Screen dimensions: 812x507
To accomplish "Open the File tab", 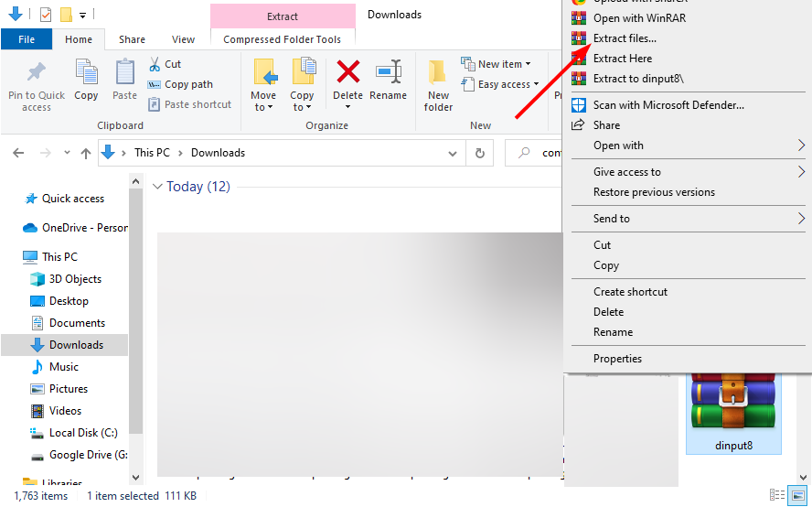I will [x=27, y=39].
